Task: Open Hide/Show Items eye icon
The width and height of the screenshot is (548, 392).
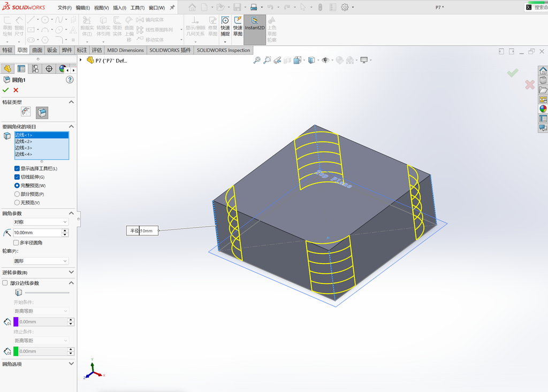Action: (x=325, y=60)
